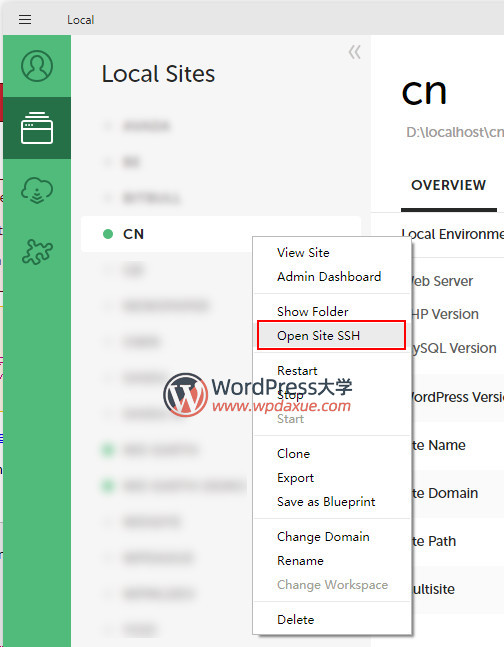
Task: Choose Change Domain entry
Action: (x=323, y=536)
